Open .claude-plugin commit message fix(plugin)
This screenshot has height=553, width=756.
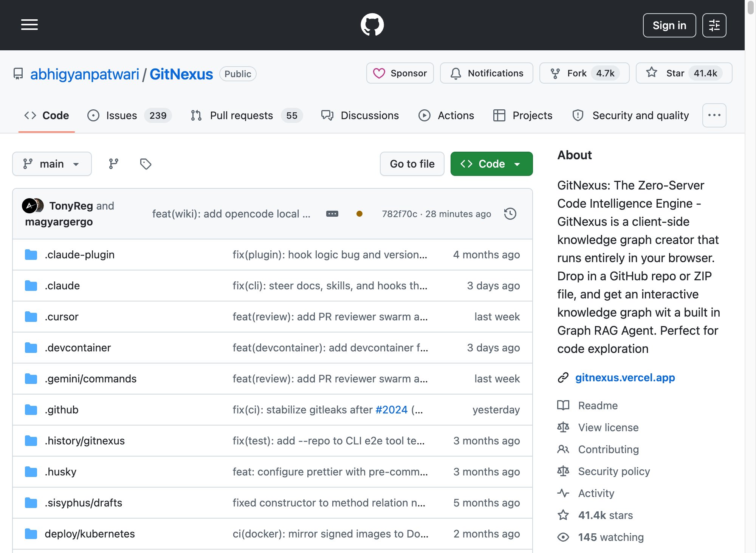coord(330,255)
